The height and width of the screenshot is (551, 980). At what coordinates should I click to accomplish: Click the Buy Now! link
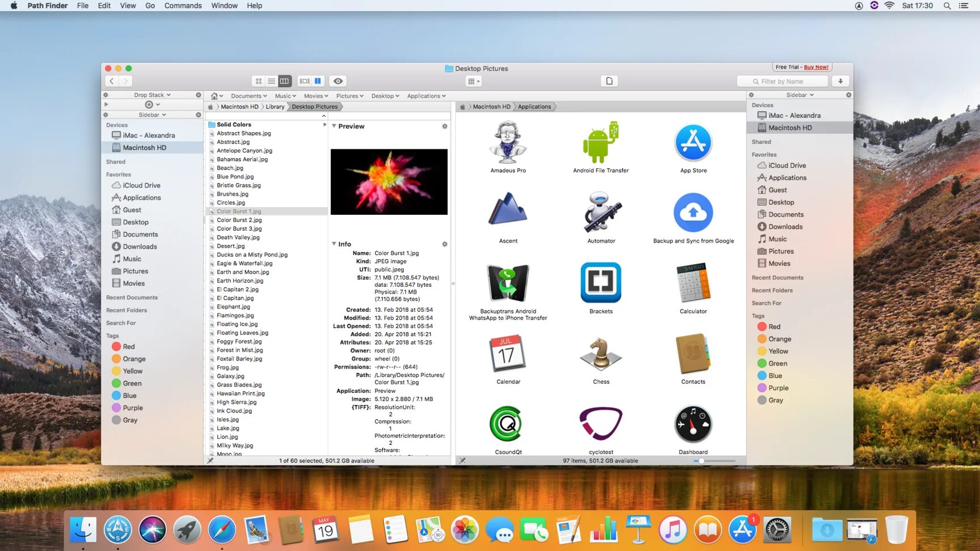(816, 67)
